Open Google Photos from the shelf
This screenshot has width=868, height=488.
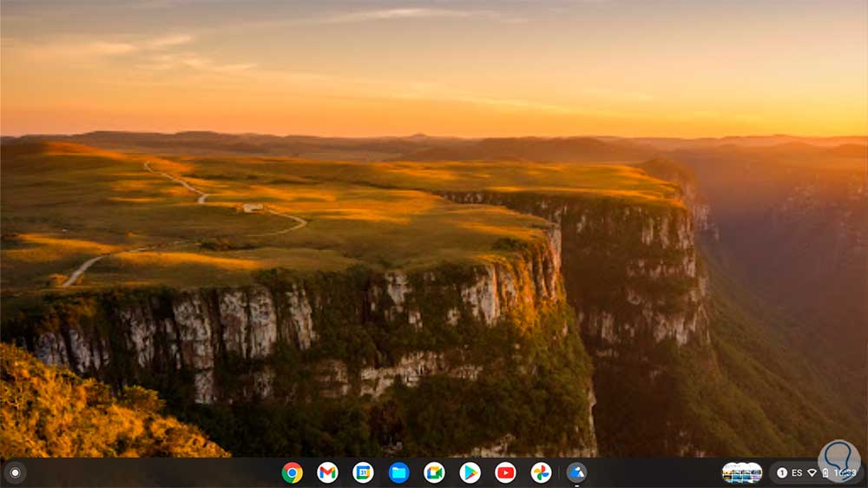541,472
